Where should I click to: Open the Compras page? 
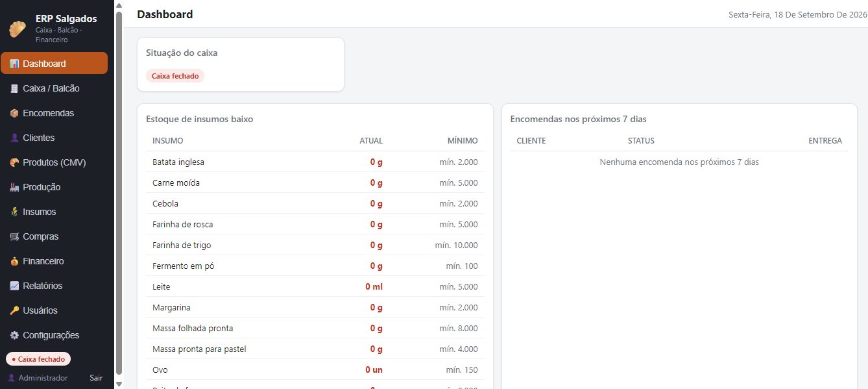pyautogui.click(x=54, y=236)
